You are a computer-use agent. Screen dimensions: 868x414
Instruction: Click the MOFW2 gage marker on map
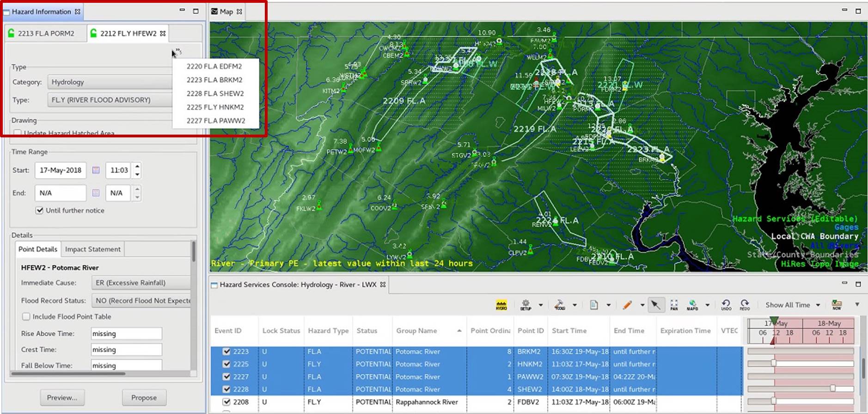379,147
